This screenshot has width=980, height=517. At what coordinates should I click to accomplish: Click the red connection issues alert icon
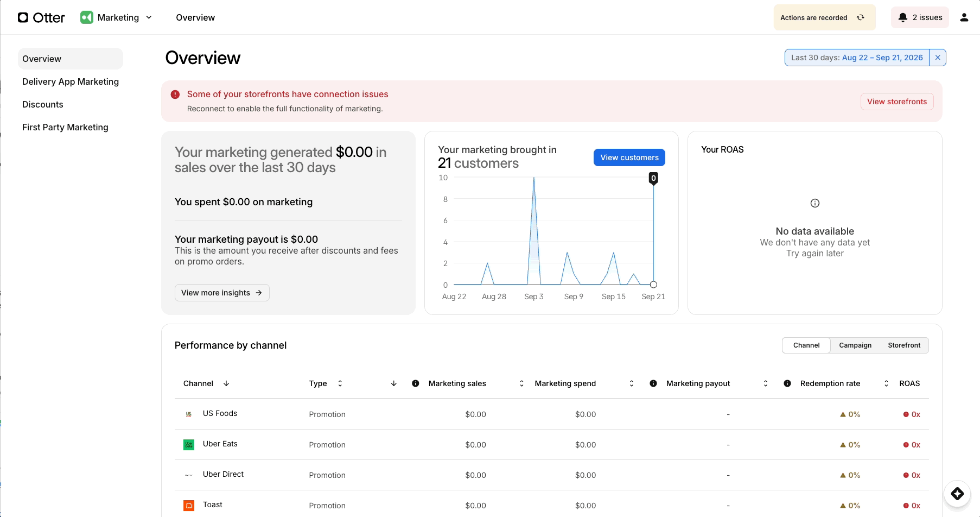[x=175, y=94]
